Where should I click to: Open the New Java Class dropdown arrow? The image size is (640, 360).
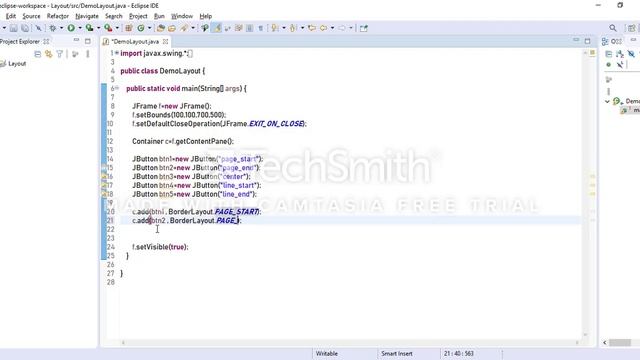(x=149, y=28)
